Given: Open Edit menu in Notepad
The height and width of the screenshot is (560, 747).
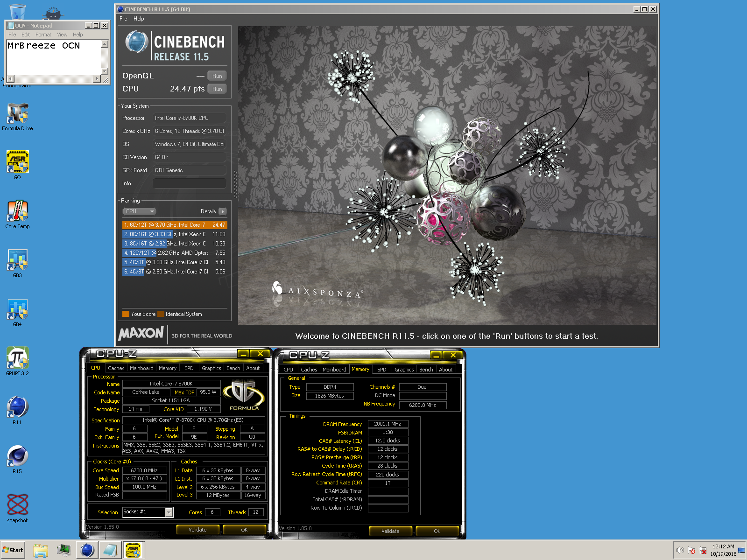Looking at the screenshot, I should [x=26, y=35].
